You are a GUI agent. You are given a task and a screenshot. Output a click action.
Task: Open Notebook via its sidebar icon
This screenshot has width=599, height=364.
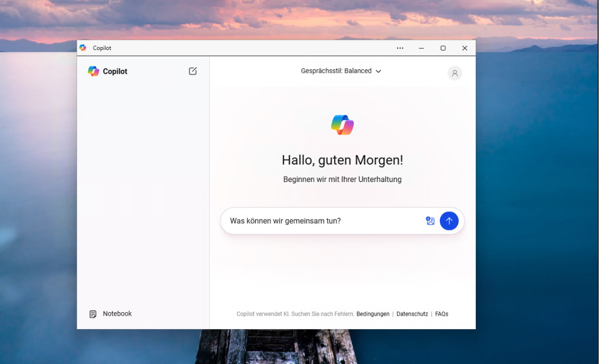[x=93, y=314]
